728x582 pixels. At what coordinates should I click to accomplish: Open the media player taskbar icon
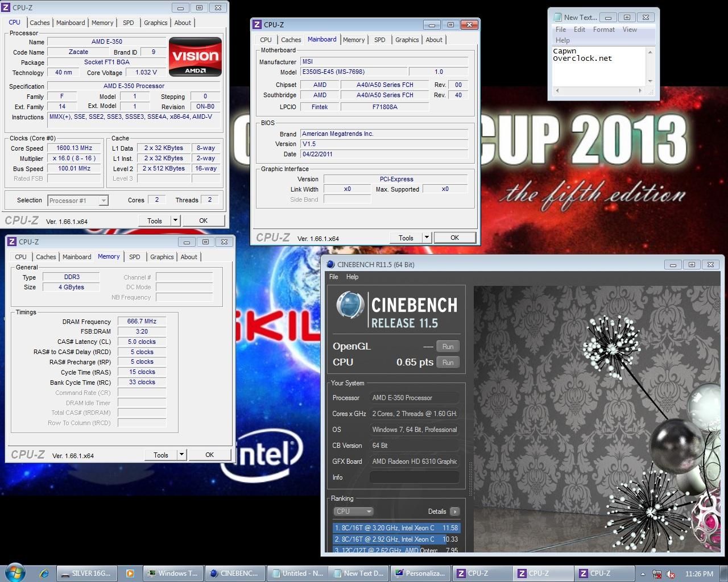pyautogui.click(x=130, y=573)
